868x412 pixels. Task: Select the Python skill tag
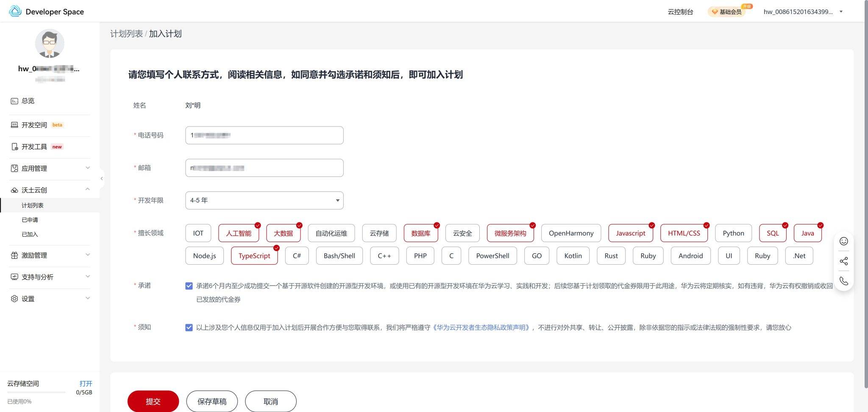click(x=733, y=233)
